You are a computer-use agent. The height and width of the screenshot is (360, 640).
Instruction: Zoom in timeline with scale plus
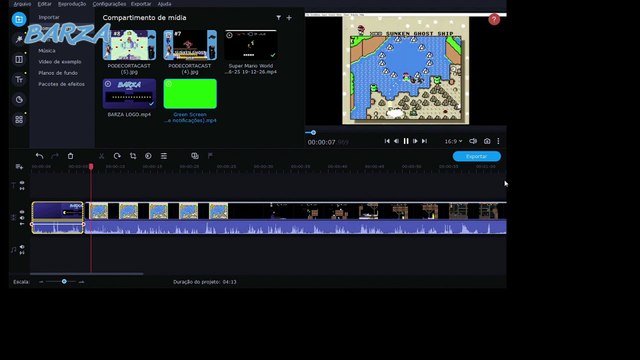point(81,282)
